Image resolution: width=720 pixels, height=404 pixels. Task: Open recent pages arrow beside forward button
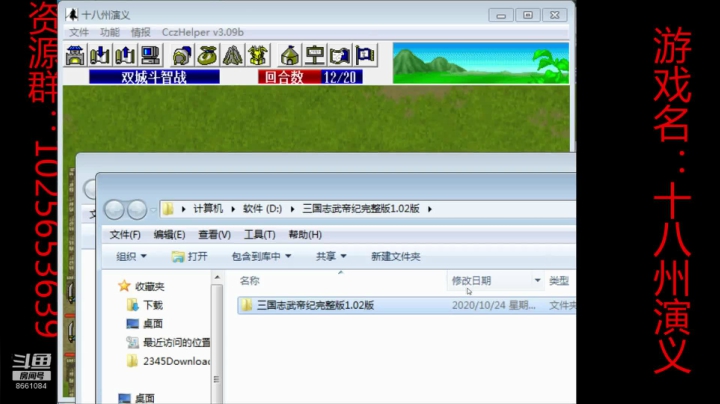tap(153, 210)
